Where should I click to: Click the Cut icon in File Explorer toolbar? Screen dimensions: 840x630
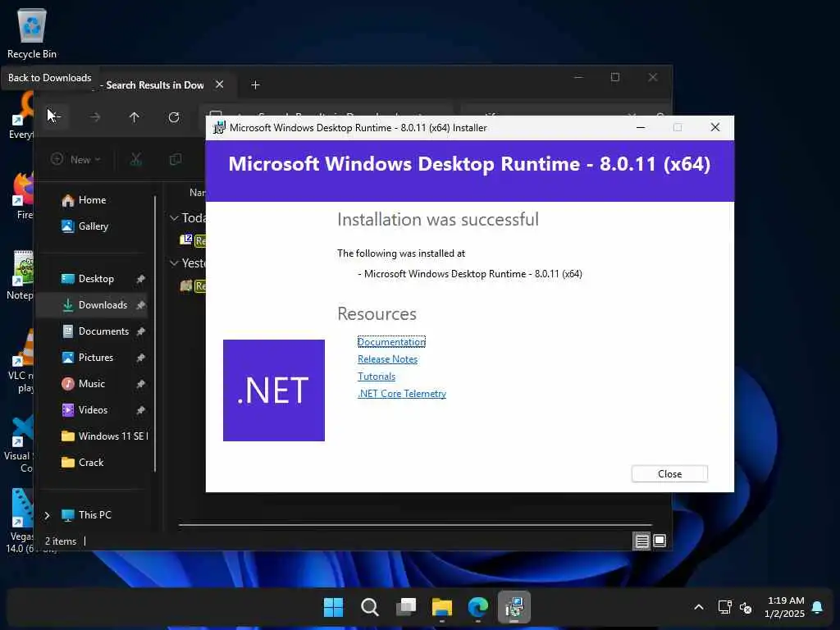point(136,159)
